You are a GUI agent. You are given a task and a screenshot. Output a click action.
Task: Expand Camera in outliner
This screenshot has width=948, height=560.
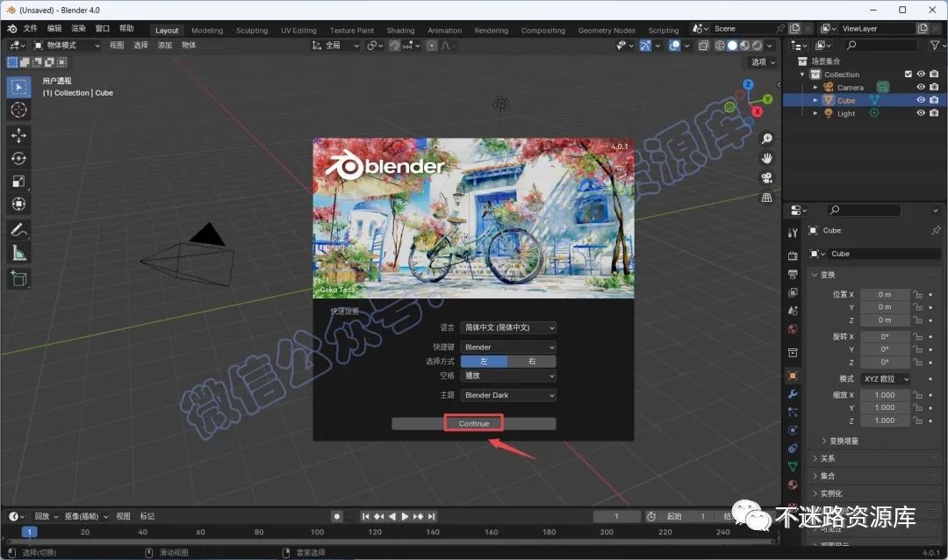[x=815, y=87]
